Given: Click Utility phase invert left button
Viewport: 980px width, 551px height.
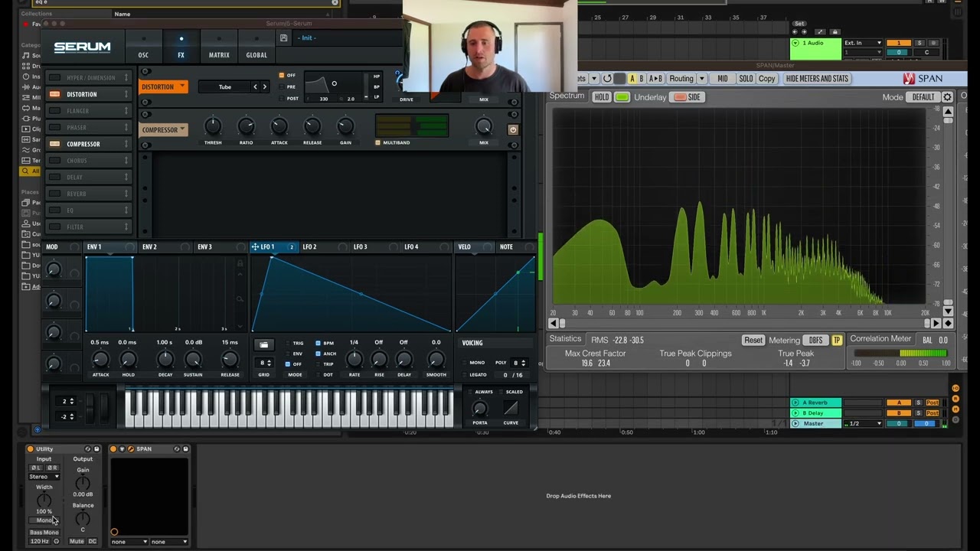Looking at the screenshot, I should (x=36, y=468).
